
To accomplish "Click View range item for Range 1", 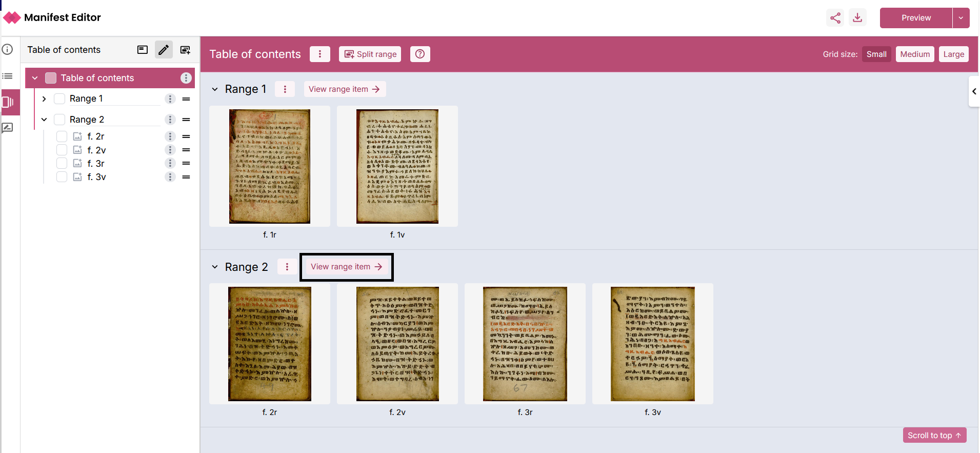I will (344, 89).
